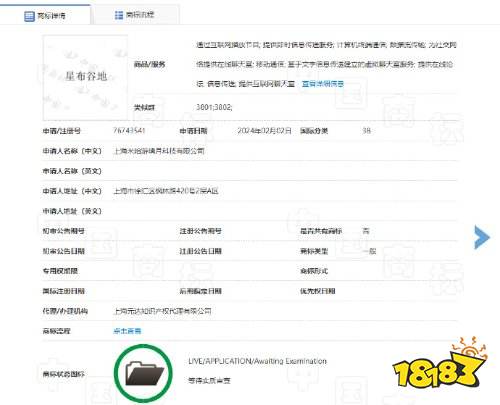Click the 申请日期 label

point(193,131)
